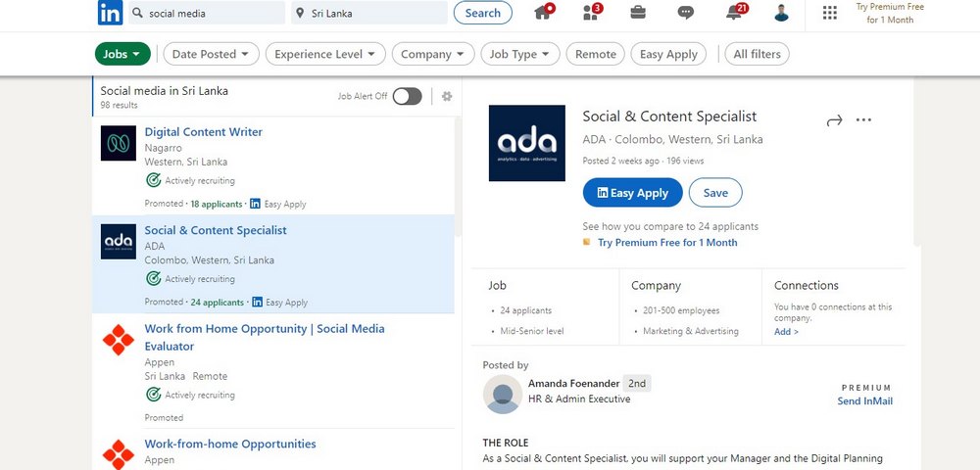Image resolution: width=980 pixels, height=470 pixels.
Task: Expand the Company filter
Action: [x=432, y=54]
